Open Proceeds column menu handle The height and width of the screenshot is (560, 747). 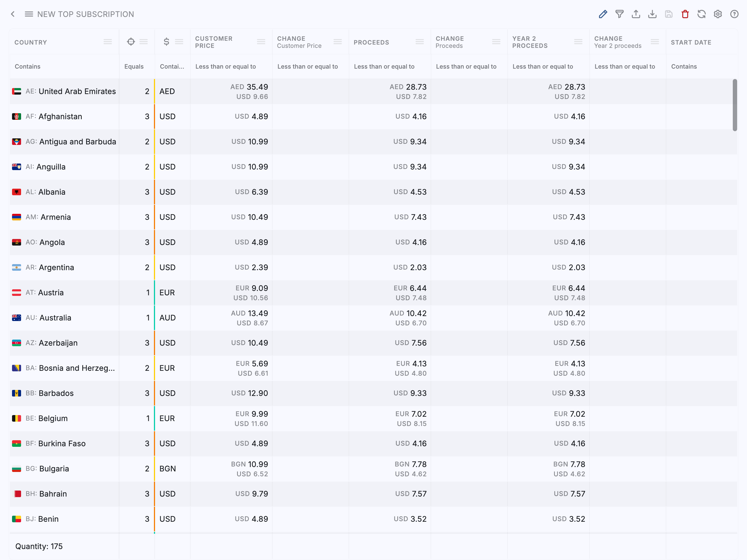tap(419, 42)
